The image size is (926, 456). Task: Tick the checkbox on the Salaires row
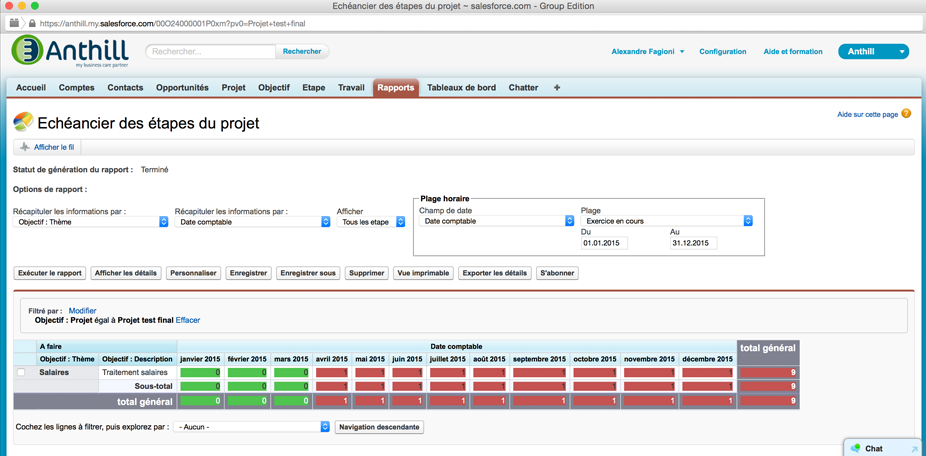tap(21, 372)
